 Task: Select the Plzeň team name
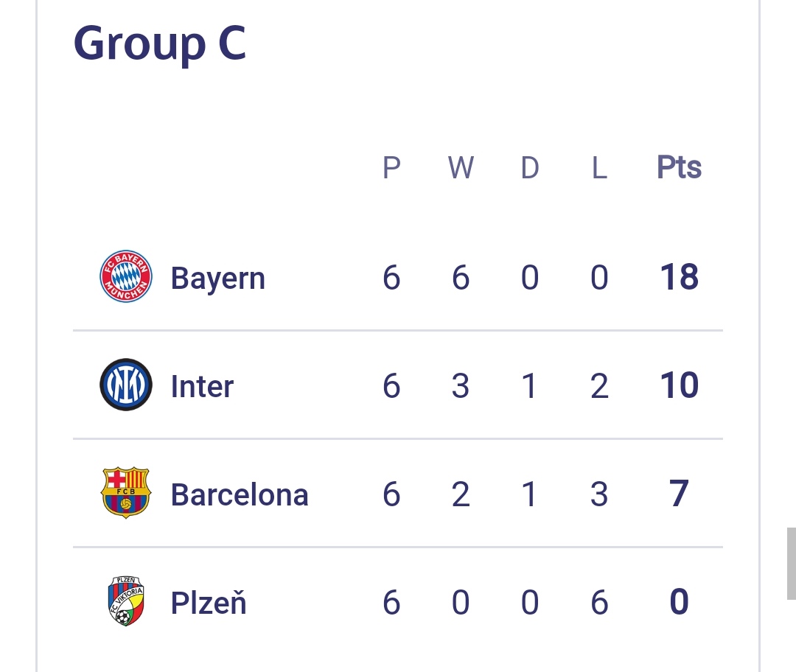[x=209, y=603]
